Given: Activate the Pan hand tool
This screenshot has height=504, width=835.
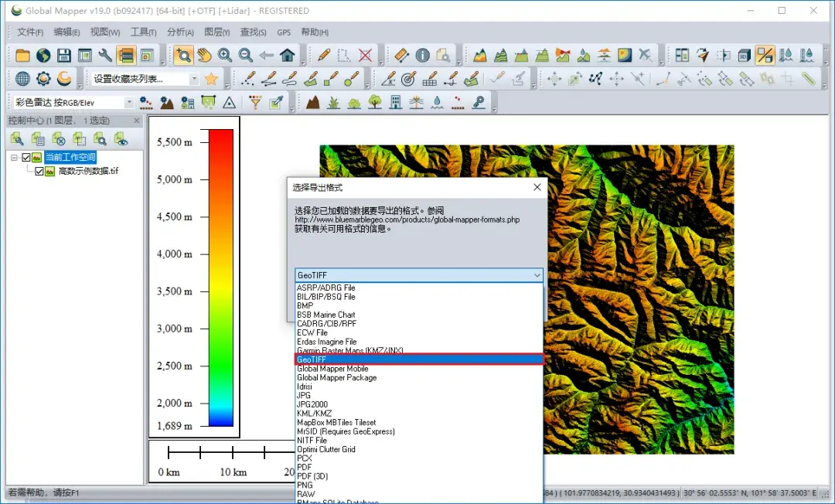Looking at the screenshot, I should coord(204,55).
